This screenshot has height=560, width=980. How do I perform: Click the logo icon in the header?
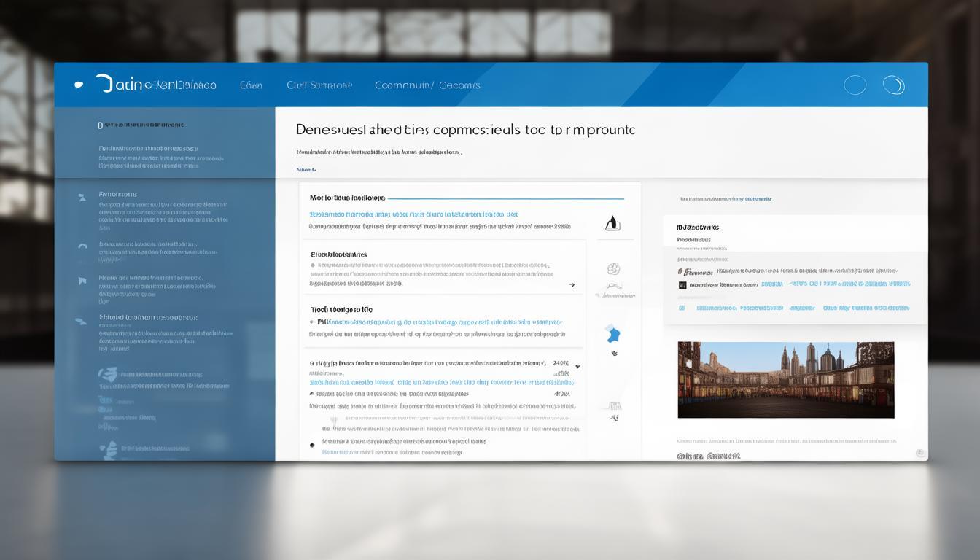click(79, 85)
